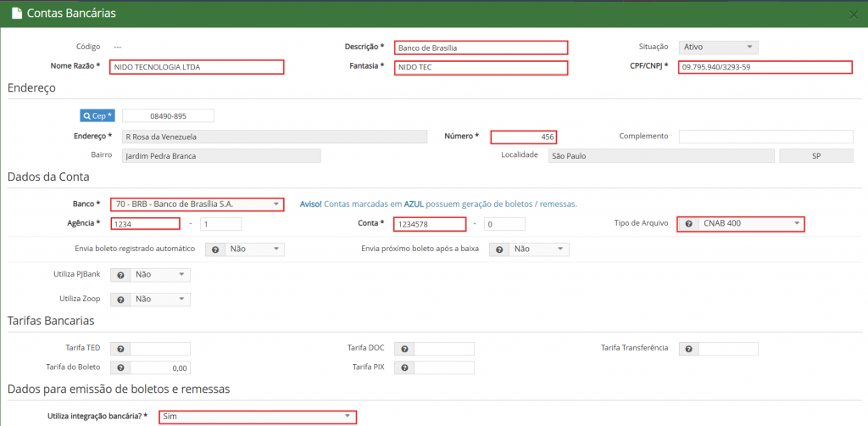The width and height of the screenshot is (868, 426).
Task: Click the Nome Razão input field
Action: point(197,67)
